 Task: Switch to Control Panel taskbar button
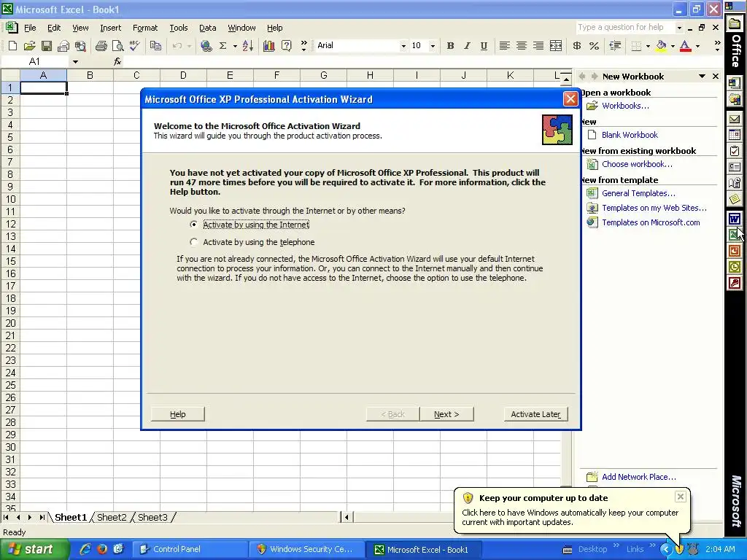(x=190, y=550)
